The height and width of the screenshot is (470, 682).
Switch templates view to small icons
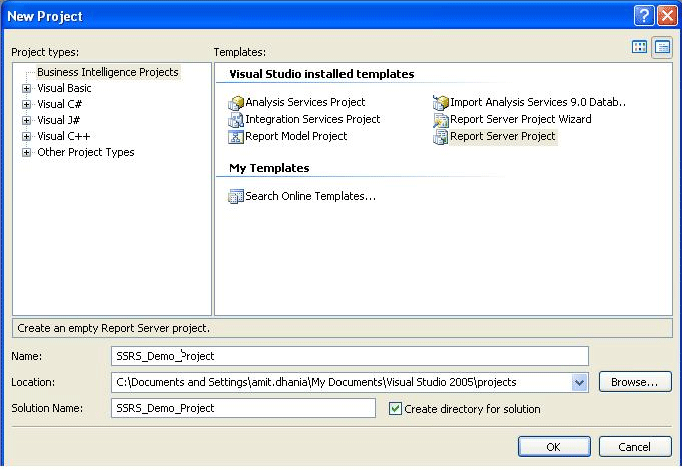(x=662, y=47)
